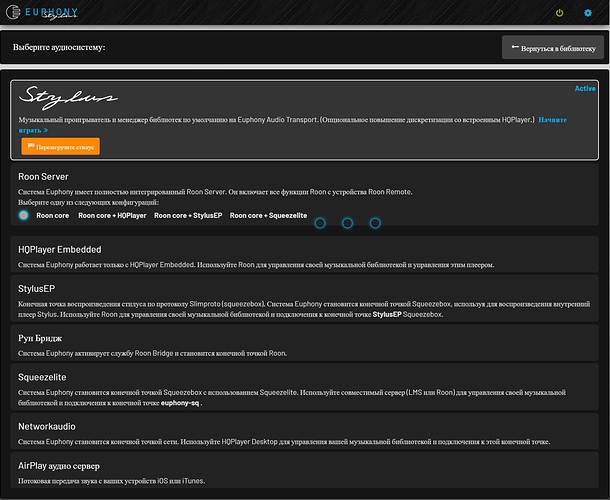The image size is (610, 500).
Task: Open settings via the blue gear icon
Action: tap(588, 13)
